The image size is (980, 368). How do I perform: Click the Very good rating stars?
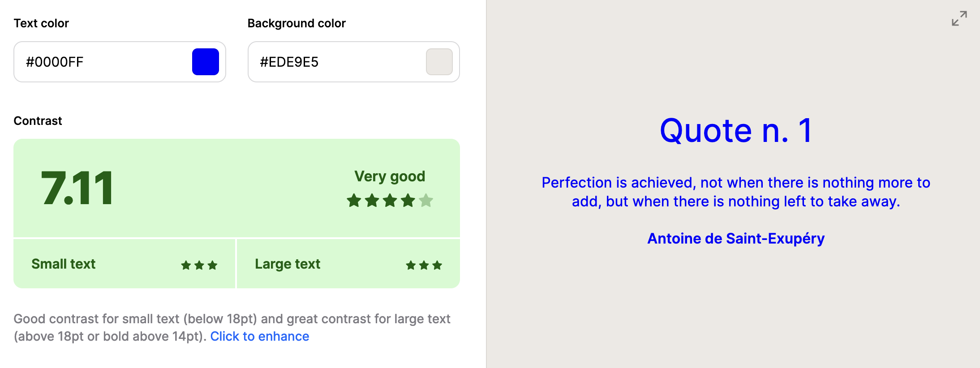coord(390,200)
